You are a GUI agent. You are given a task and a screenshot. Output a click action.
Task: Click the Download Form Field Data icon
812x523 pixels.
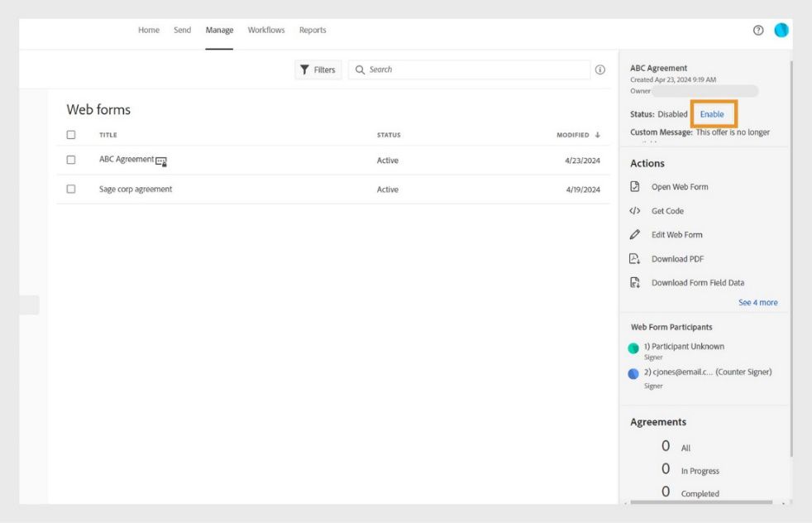[x=635, y=282]
